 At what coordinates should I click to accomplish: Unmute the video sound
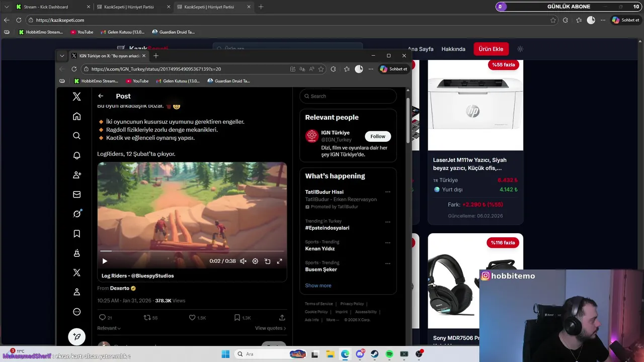pos(243,261)
